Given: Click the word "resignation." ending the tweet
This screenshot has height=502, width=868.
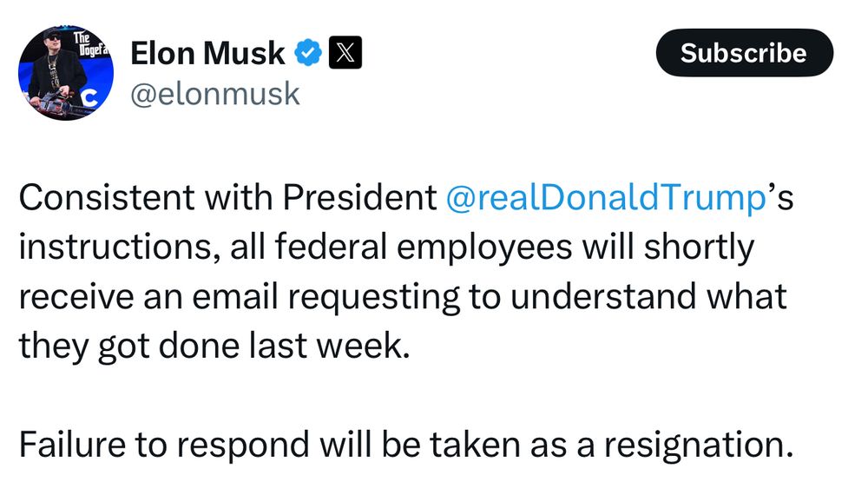Looking at the screenshot, I should point(699,444).
